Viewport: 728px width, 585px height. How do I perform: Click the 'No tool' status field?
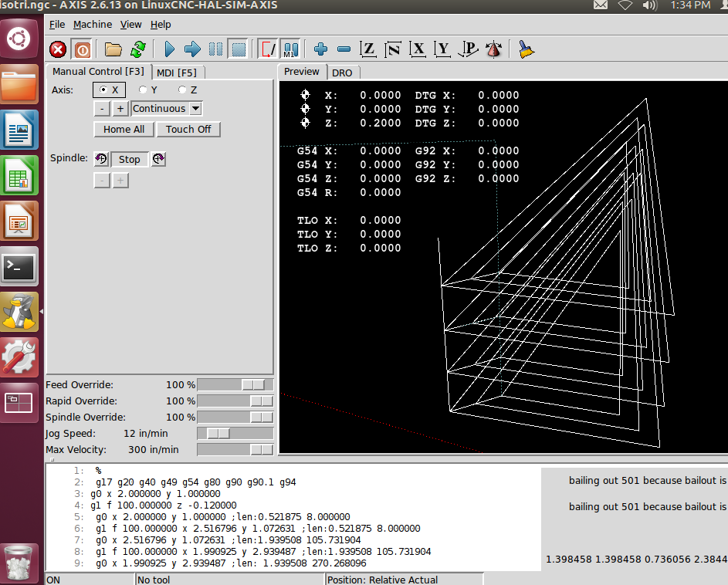tap(230, 580)
